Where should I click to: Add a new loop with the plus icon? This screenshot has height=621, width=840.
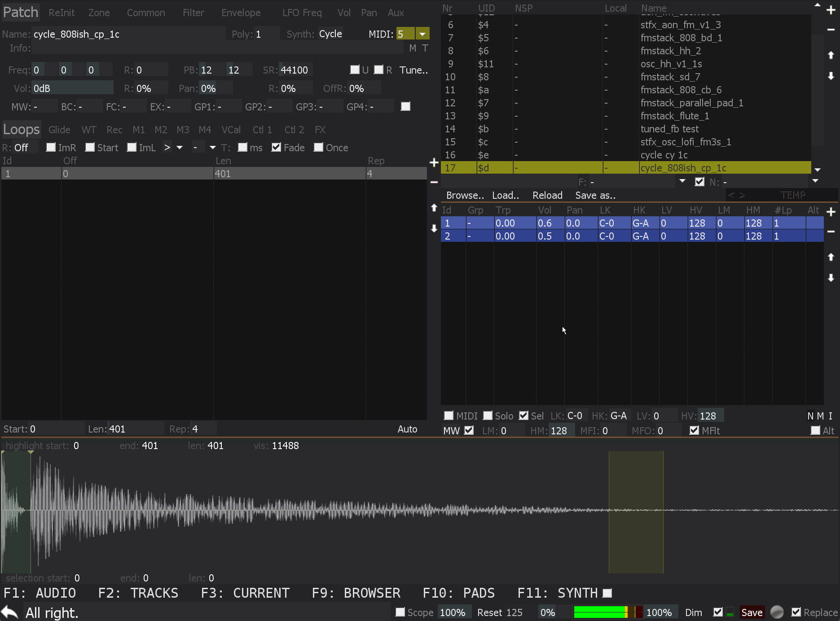(x=434, y=162)
